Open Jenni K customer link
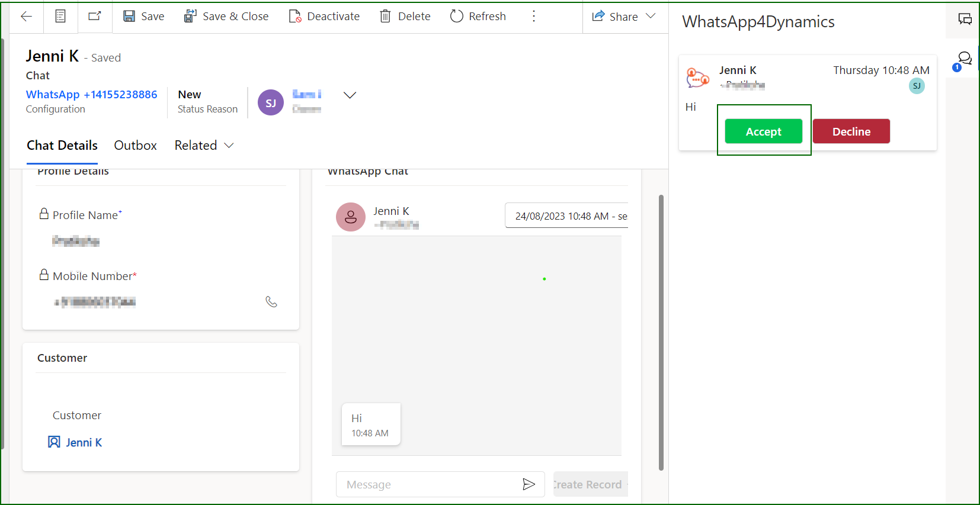The width and height of the screenshot is (980, 505). click(x=84, y=443)
